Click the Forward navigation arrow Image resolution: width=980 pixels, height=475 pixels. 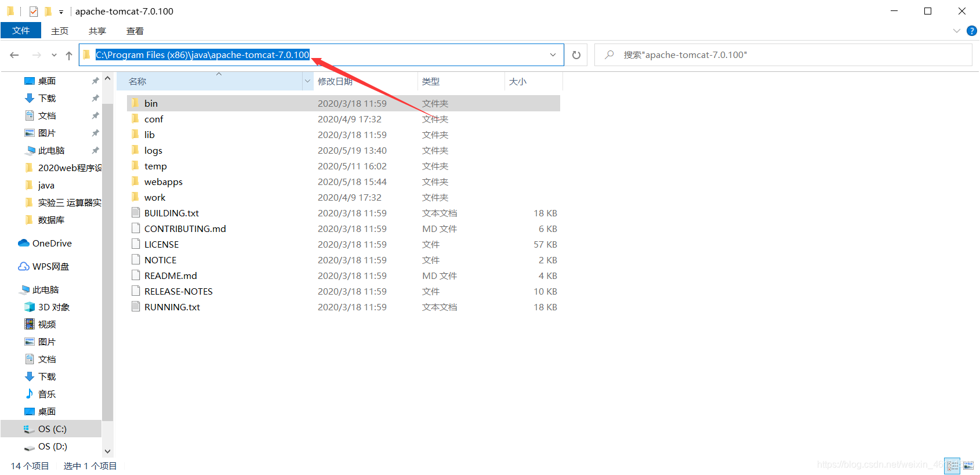[x=37, y=55]
